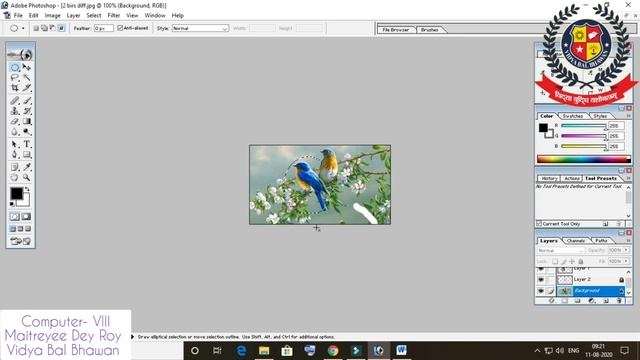Open Google Chrome from the taskbar
This screenshot has height=360, width=640.
click(x=333, y=351)
